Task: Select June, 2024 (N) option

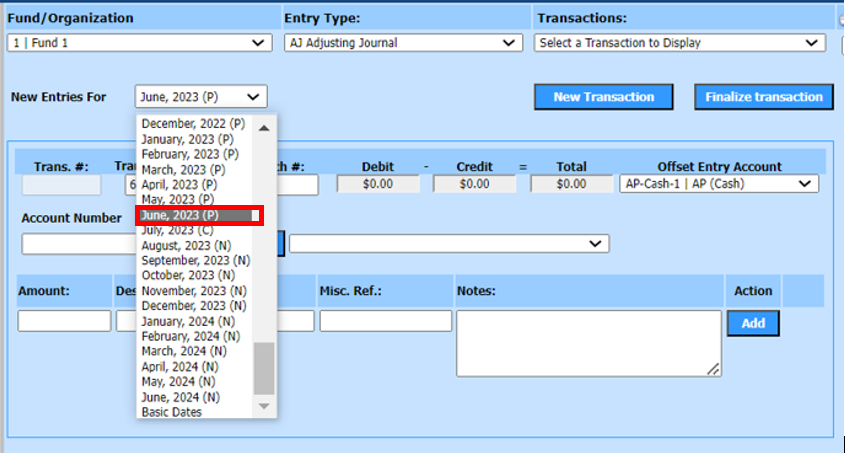Action: pyautogui.click(x=180, y=397)
